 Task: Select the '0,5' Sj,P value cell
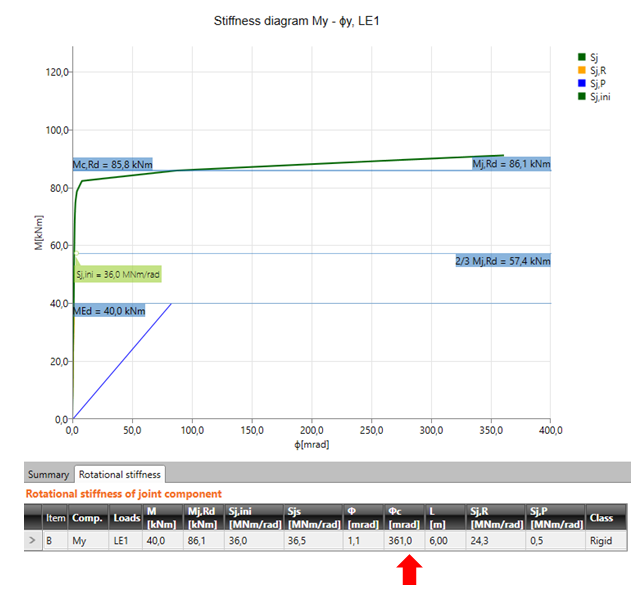[x=556, y=541]
